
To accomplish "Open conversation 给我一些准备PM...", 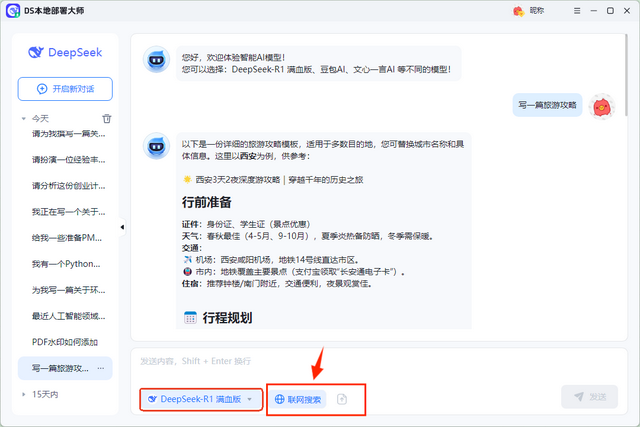I will pyautogui.click(x=67, y=238).
